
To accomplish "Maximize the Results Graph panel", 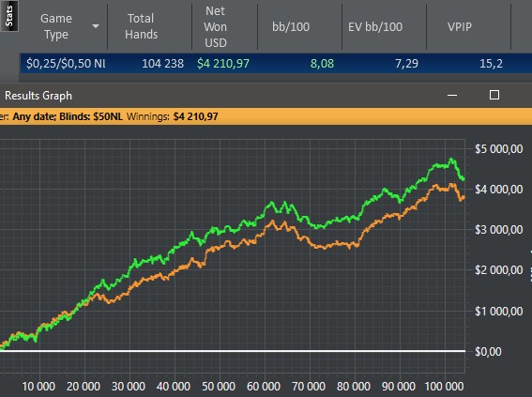I will click(x=494, y=95).
